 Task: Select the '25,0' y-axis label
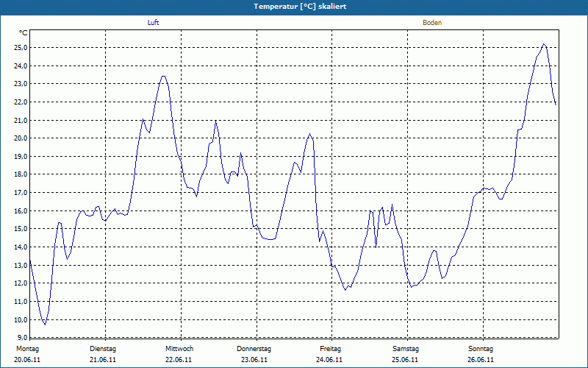[21, 48]
